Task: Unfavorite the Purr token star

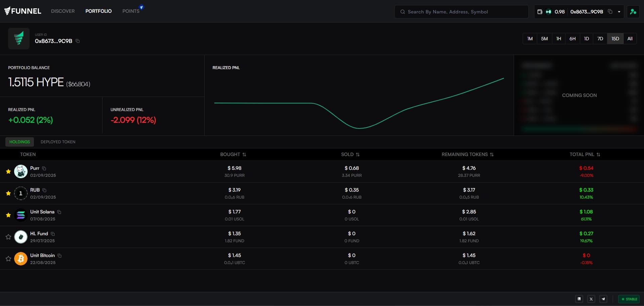Action: pos(8,171)
